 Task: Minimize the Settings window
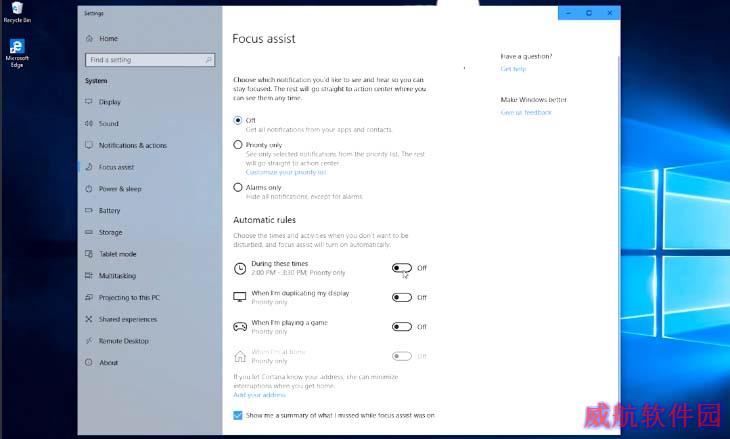[x=568, y=13]
